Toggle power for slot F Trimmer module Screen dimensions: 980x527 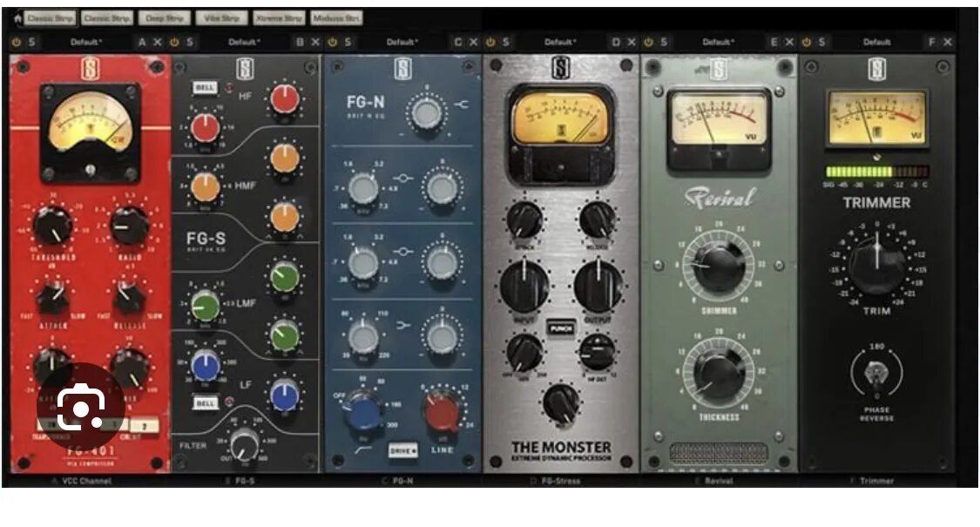[x=807, y=43]
